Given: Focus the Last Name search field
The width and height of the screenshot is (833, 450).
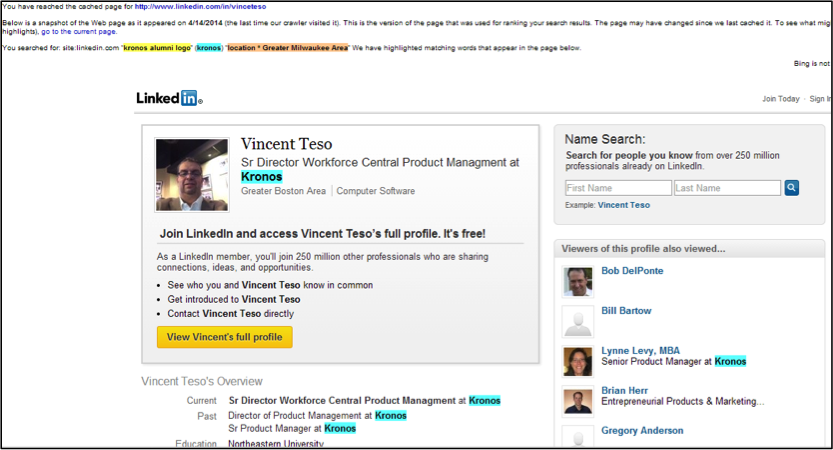Looking at the screenshot, I should pyautogui.click(x=727, y=188).
